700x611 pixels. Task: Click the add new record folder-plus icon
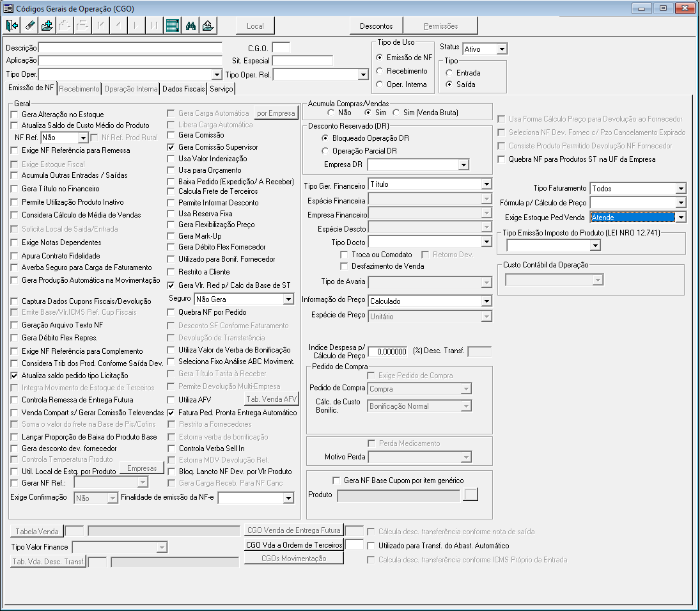(x=47, y=26)
